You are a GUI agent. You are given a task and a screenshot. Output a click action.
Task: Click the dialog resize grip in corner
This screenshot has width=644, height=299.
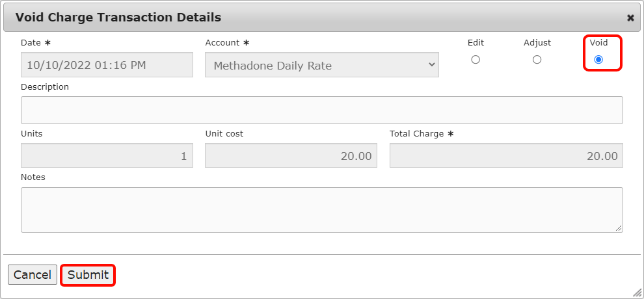(x=637, y=292)
